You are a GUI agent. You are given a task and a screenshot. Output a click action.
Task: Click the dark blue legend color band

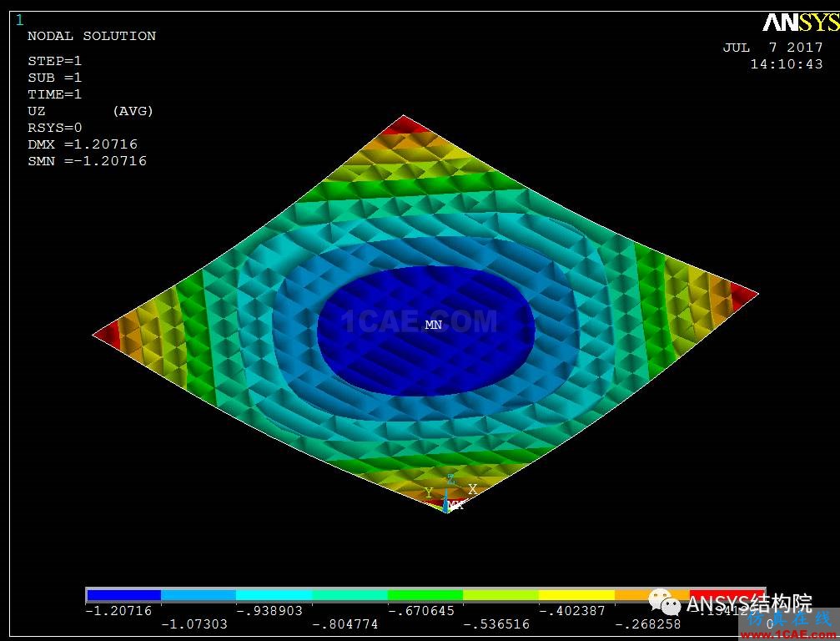123,595
